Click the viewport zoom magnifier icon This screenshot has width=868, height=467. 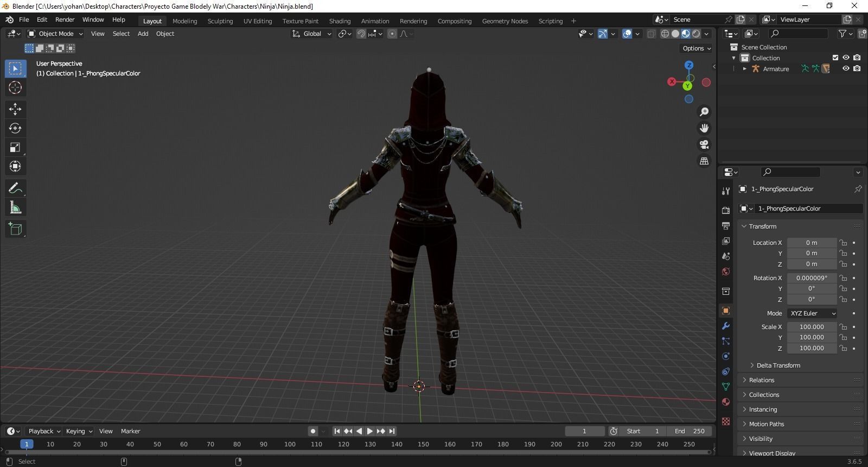click(x=704, y=111)
